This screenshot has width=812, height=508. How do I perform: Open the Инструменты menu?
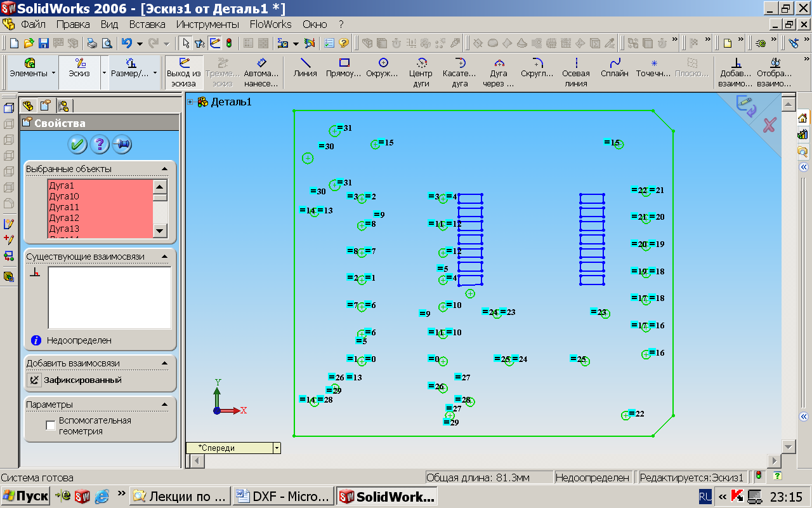pos(207,24)
